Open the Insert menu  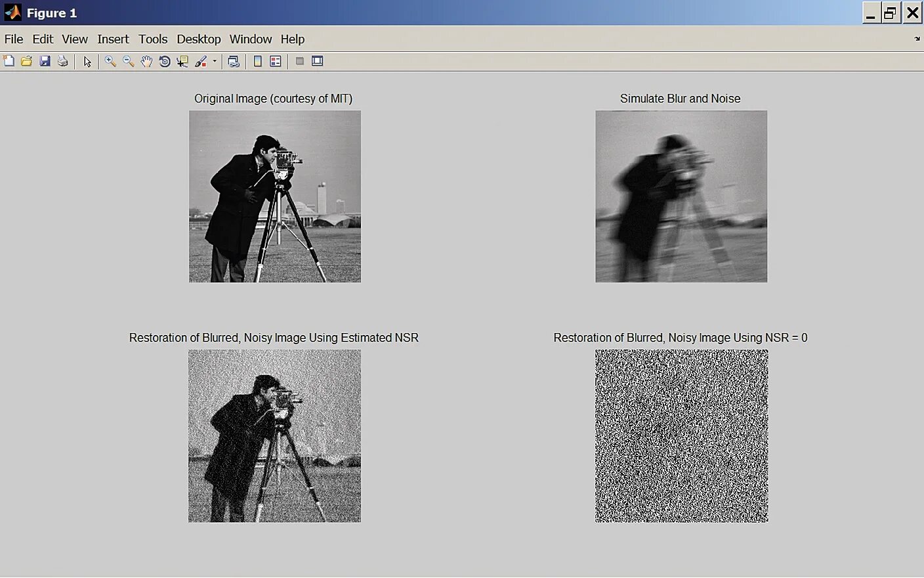tap(113, 39)
